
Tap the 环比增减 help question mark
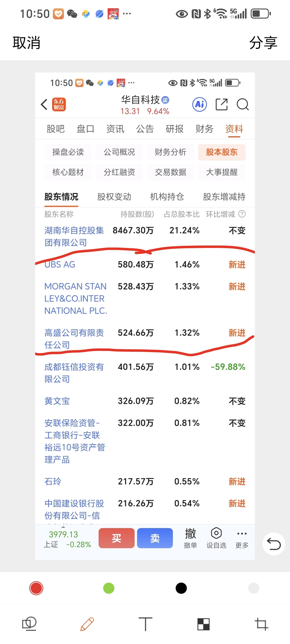[242, 214]
